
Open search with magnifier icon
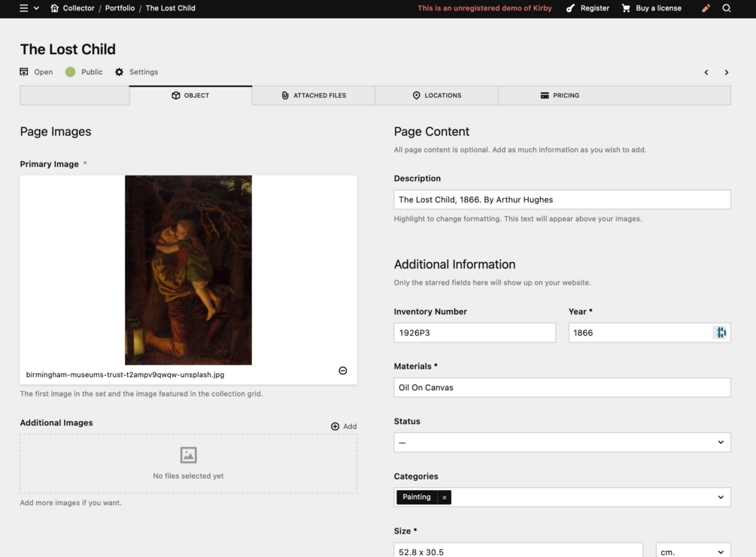[727, 8]
